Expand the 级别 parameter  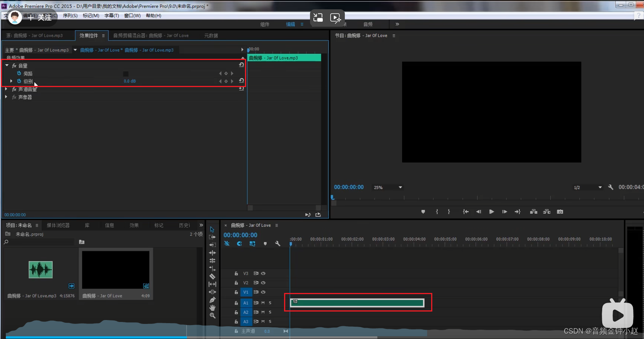[x=11, y=81]
